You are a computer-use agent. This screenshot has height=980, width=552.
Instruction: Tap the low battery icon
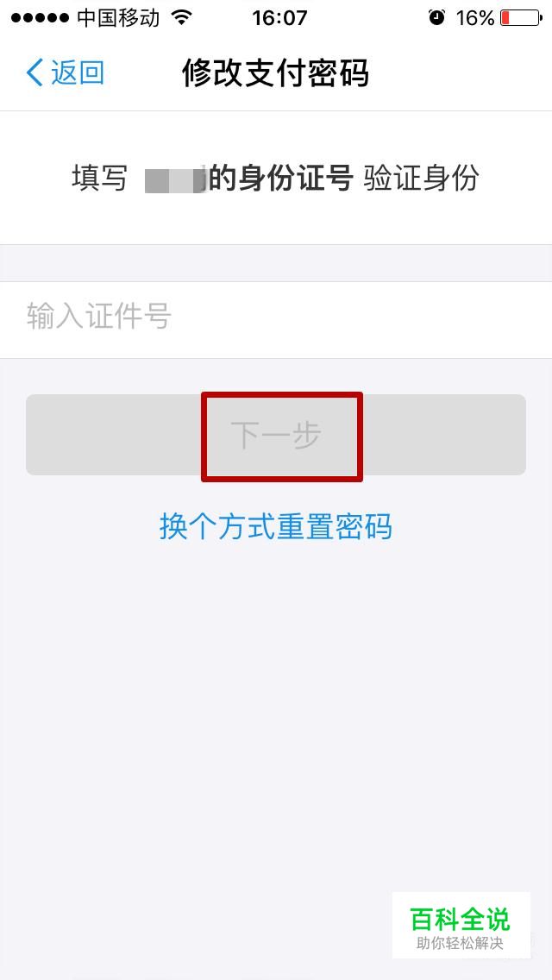click(x=521, y=17)
